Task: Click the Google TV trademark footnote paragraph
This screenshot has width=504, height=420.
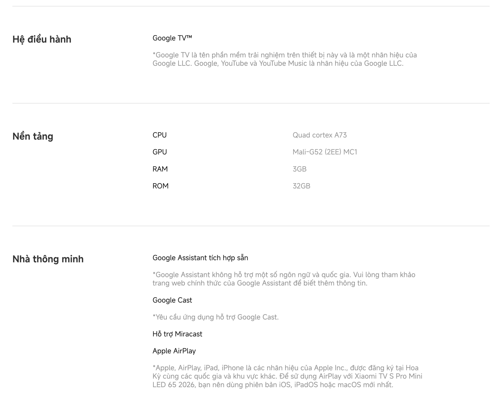Action: pyautogui.click(x=285, y=59)
